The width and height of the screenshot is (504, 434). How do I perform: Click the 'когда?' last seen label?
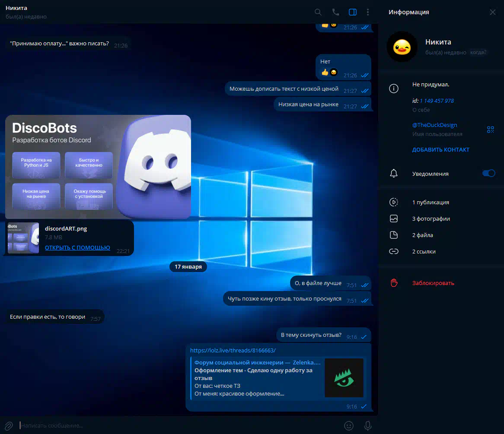click(478, 52)
